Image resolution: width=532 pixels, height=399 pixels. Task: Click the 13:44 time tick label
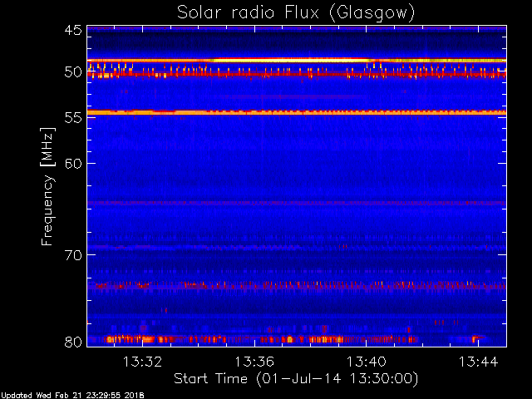tap(479, 362)
